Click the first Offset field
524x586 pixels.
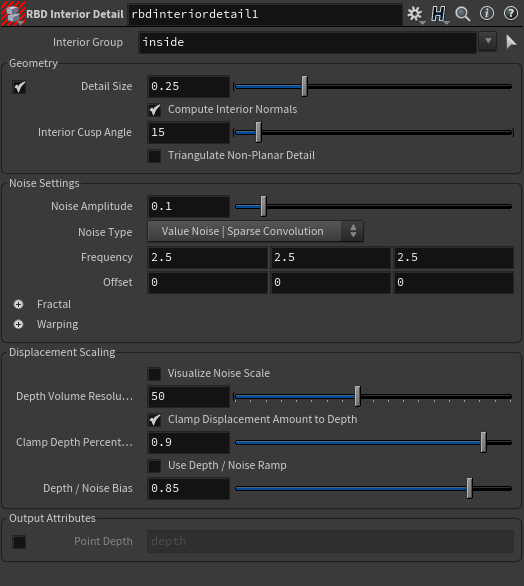[x=207, y=283]
